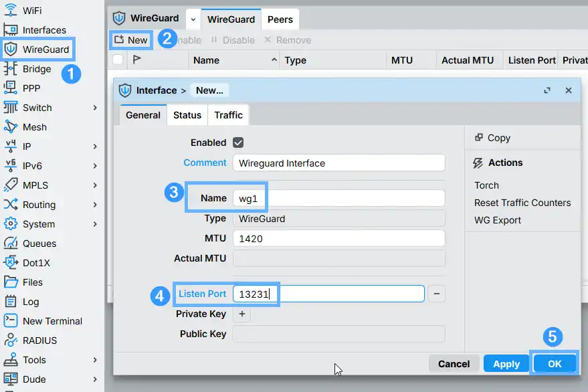Viewport: 588px width, 392px height.
Task: Click the IP v4 sidebar icon
Action: click(x=11, y=146)
